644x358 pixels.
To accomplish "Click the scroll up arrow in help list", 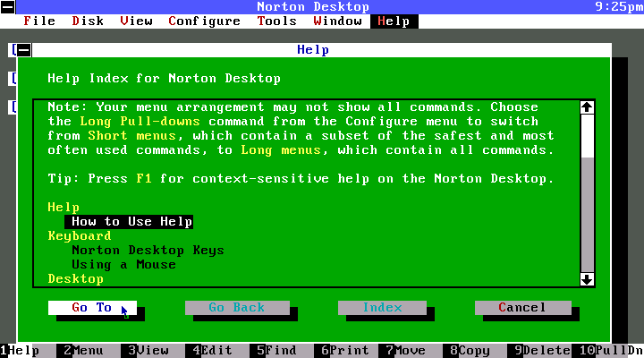I will (587, 107).
